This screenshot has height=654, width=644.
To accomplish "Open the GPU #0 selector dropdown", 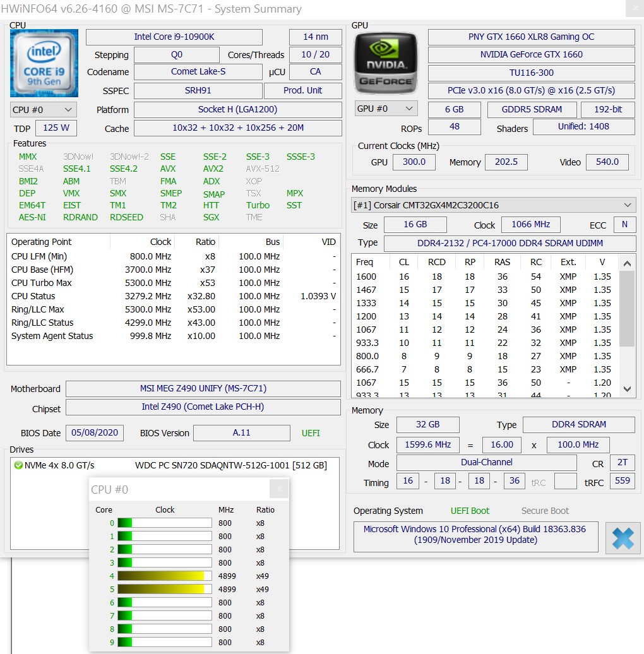I will click(x=386, y=109).
